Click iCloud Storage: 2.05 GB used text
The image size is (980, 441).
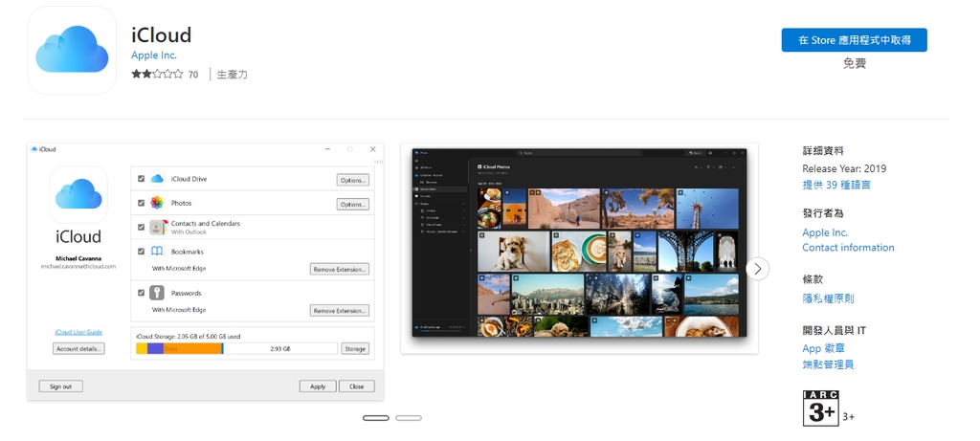click(x=189, y=336)
